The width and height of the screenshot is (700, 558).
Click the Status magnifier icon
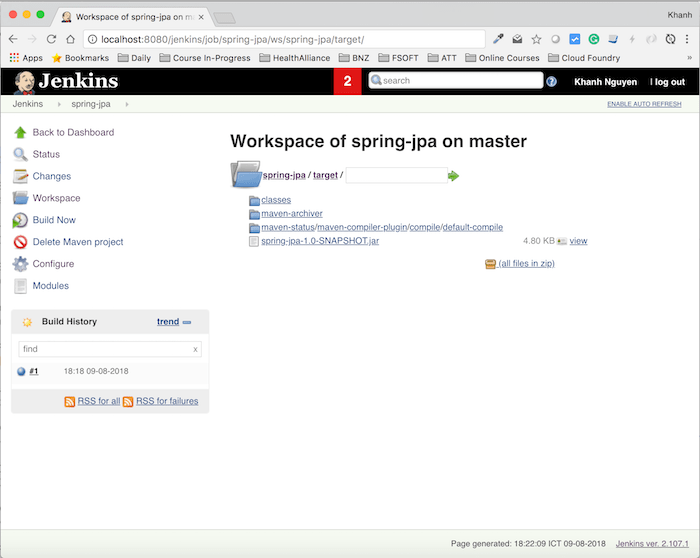20,154
